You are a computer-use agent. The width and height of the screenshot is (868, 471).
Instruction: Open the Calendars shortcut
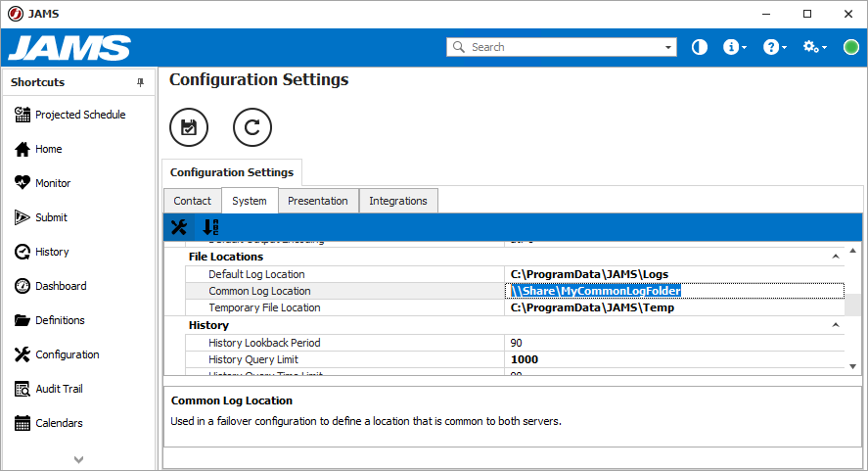[x=49, y=423]
